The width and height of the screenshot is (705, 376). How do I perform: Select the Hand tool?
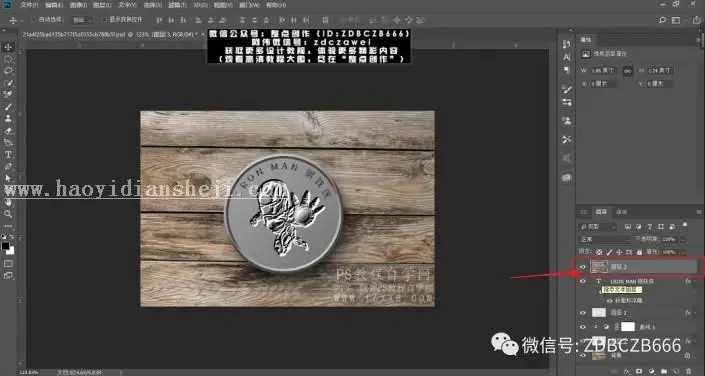[8, 202]
